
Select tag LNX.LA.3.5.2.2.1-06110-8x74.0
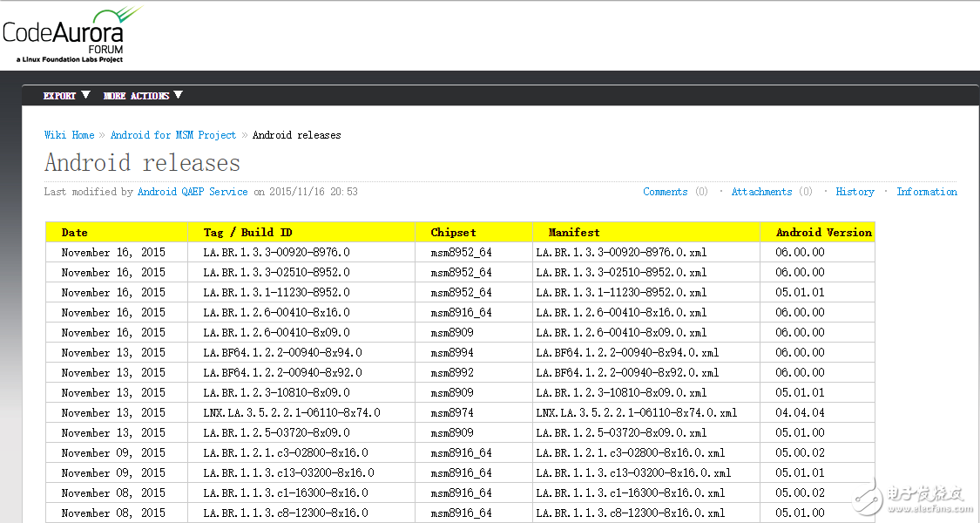pyautogui.click(x=292, y=413)
